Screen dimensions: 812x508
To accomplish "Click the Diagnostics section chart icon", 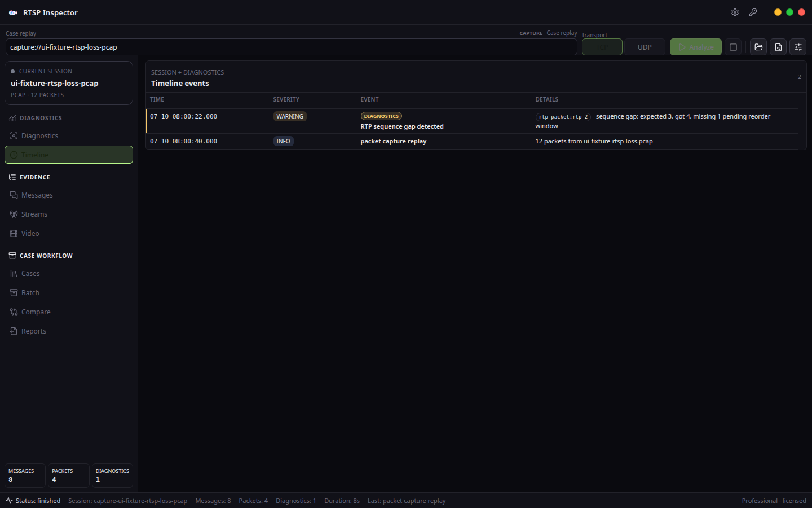I will pos(12,118).
